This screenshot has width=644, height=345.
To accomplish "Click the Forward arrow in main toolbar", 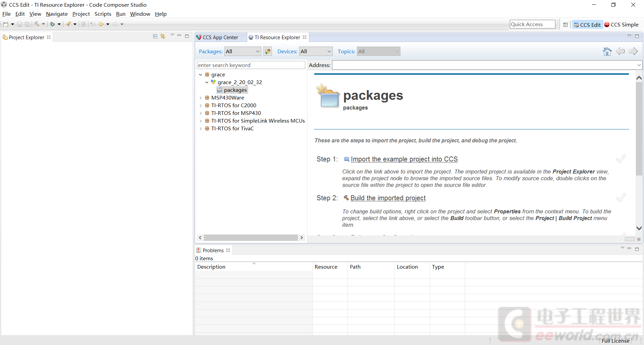I will coord(115,24).
